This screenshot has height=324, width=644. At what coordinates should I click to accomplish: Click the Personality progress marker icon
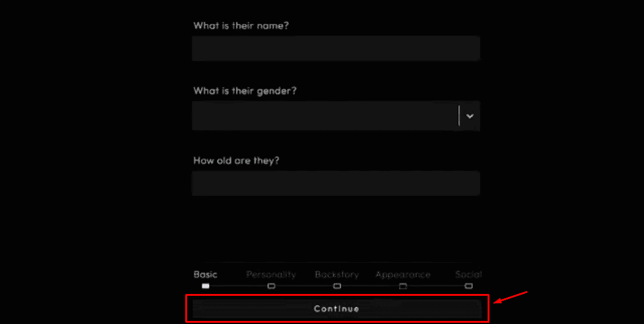tap(271, 286)
